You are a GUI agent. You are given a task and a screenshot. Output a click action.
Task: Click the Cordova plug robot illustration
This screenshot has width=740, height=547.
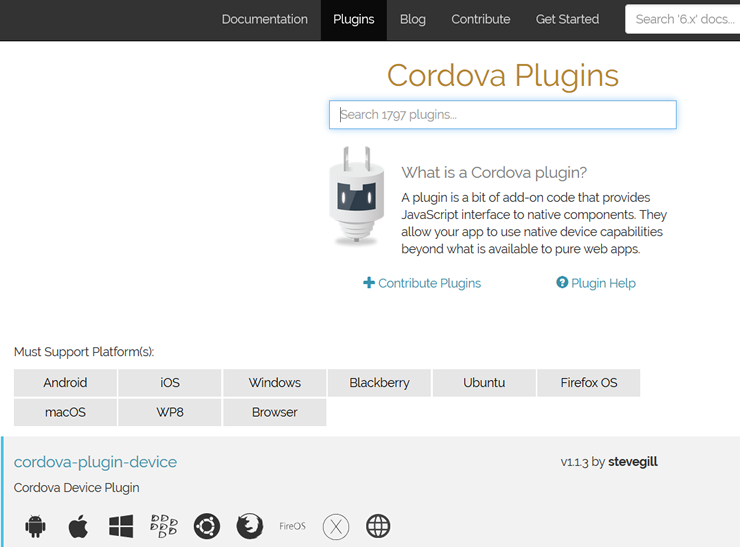coord(356,195)
